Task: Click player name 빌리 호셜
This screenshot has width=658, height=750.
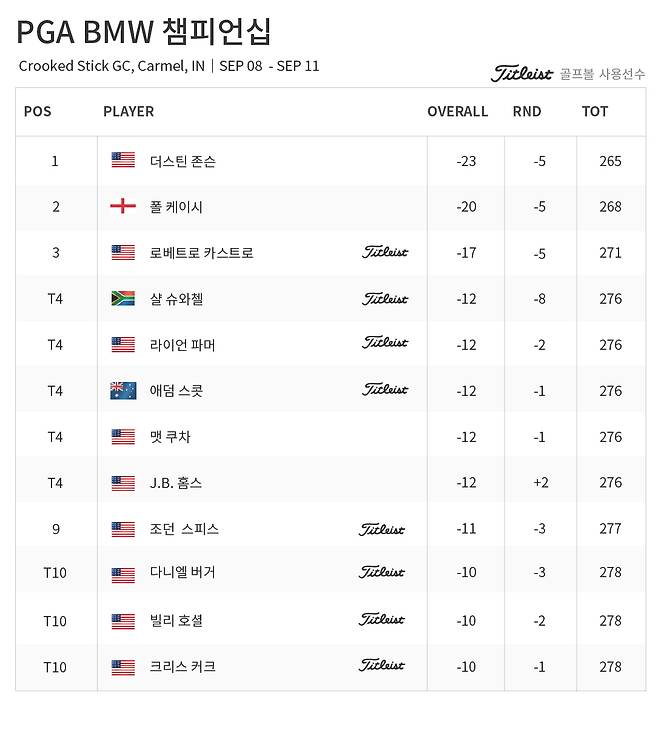Action: click(176, 620)
